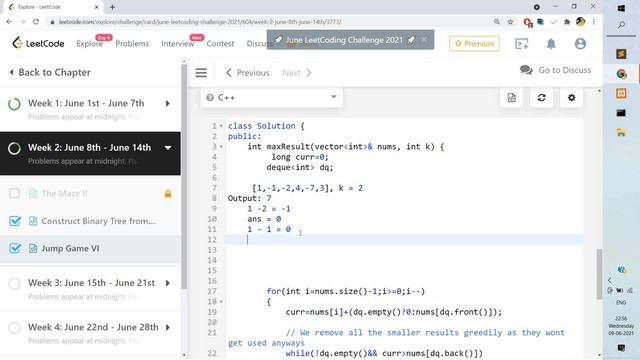640x360 pixels.
Task: Open the Interview menu
Action: coord(178,44)
